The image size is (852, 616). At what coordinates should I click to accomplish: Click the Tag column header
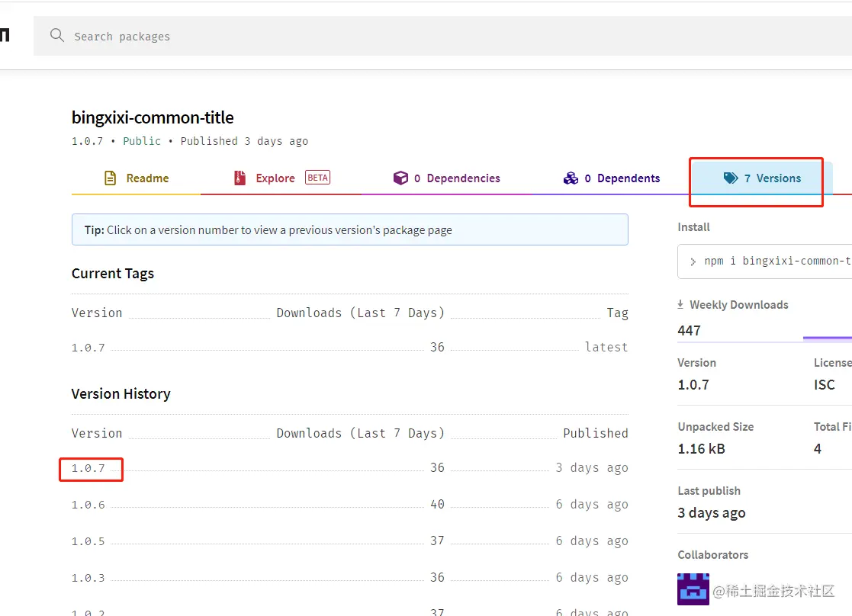(x=617, y=313)
